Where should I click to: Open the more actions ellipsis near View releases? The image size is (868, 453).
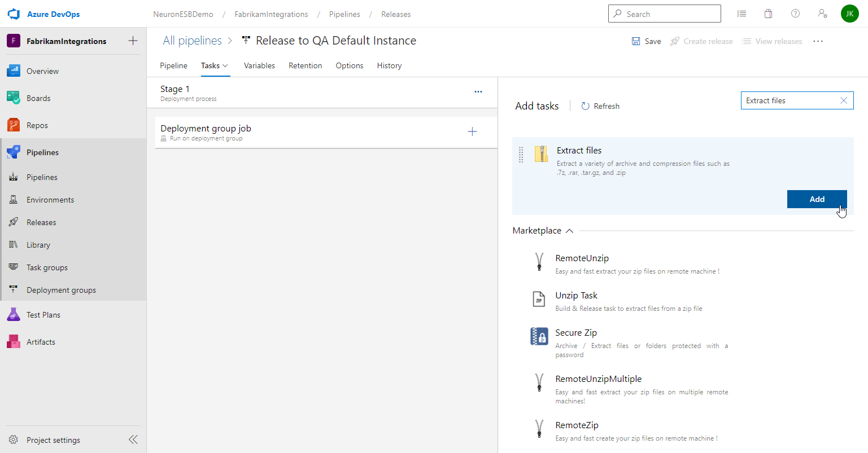818,41
